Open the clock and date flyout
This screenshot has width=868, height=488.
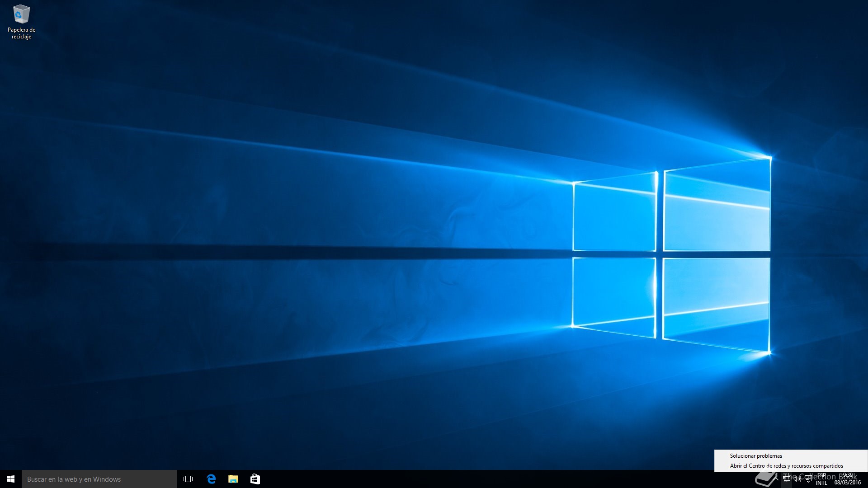click(x=847, y=479)
